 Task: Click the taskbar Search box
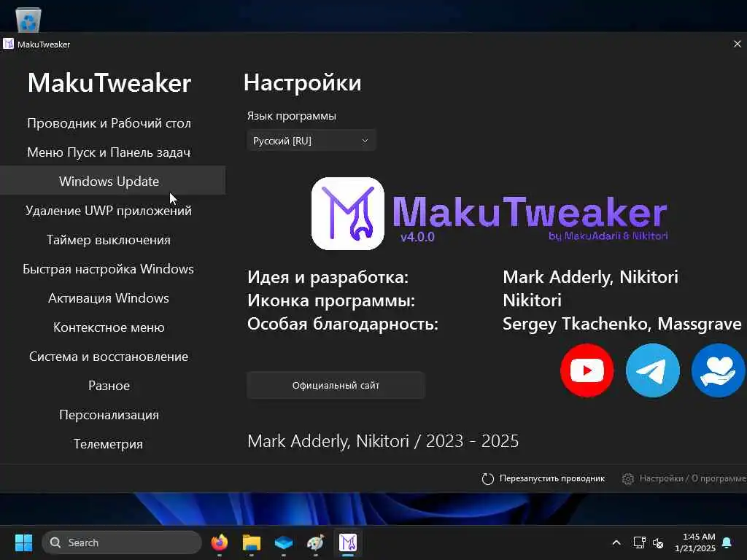click(x=122, y=542)
